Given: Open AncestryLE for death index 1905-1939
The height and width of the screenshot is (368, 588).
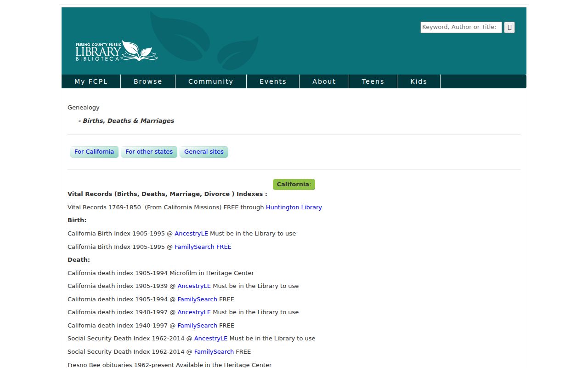Looking at the screenshot, I should (194, 286).
